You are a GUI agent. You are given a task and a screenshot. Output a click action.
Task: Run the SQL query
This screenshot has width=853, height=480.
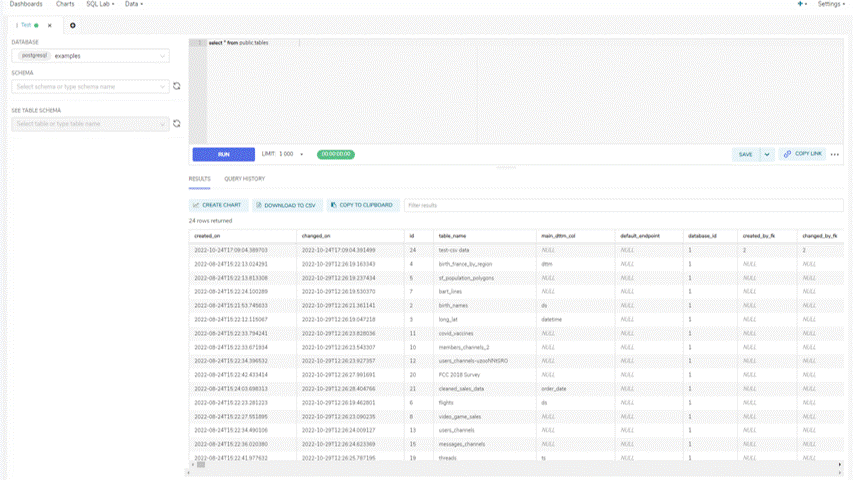[223, 154]
